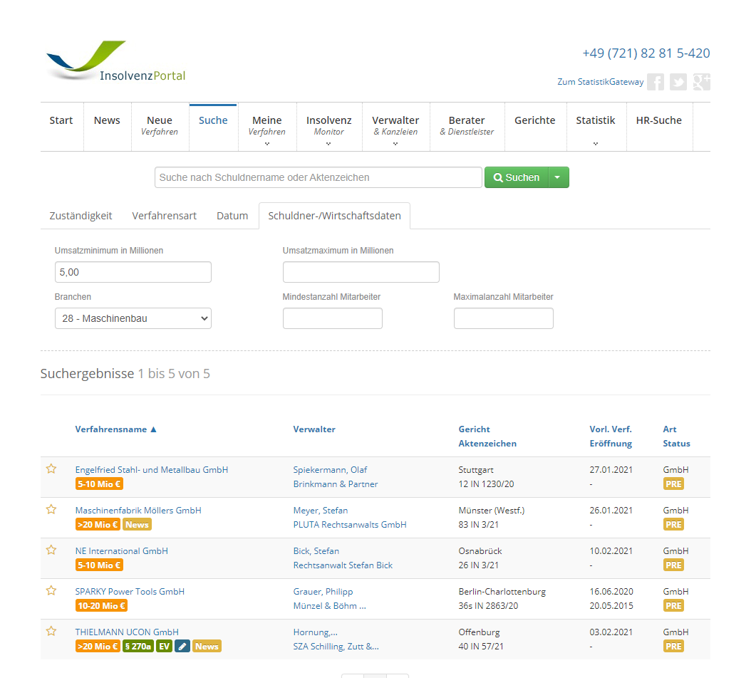Click the News badge under THIELMANN UCON
The height and width of the screenshot is (700, 751).
(x=207, y=647)
